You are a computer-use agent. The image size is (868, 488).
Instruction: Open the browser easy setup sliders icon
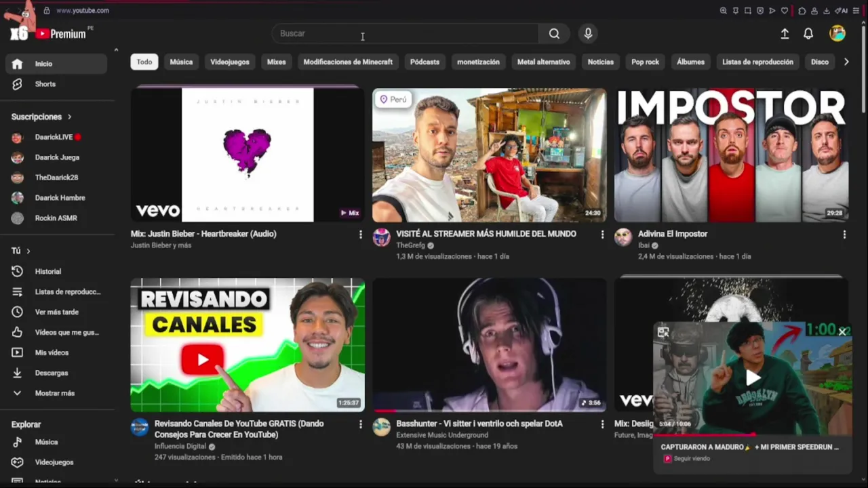(x=856, y=11)
